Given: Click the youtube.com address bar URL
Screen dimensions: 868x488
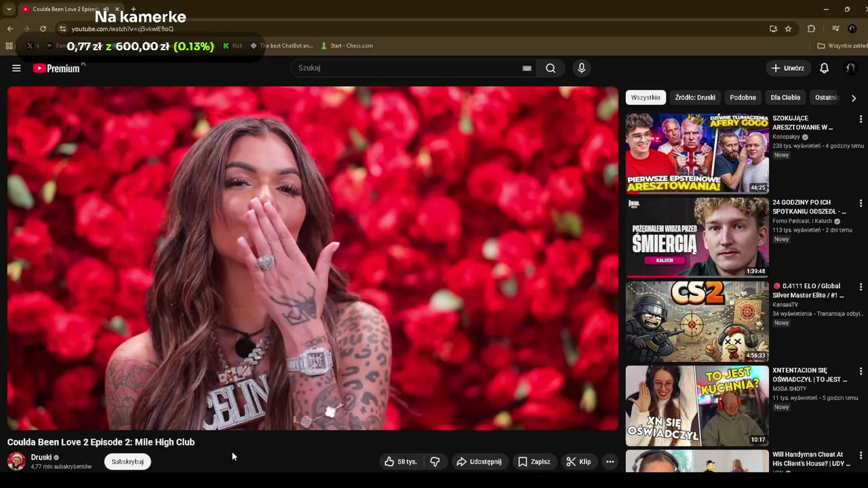Looking at the screenshot, I should tap(123, 28).
